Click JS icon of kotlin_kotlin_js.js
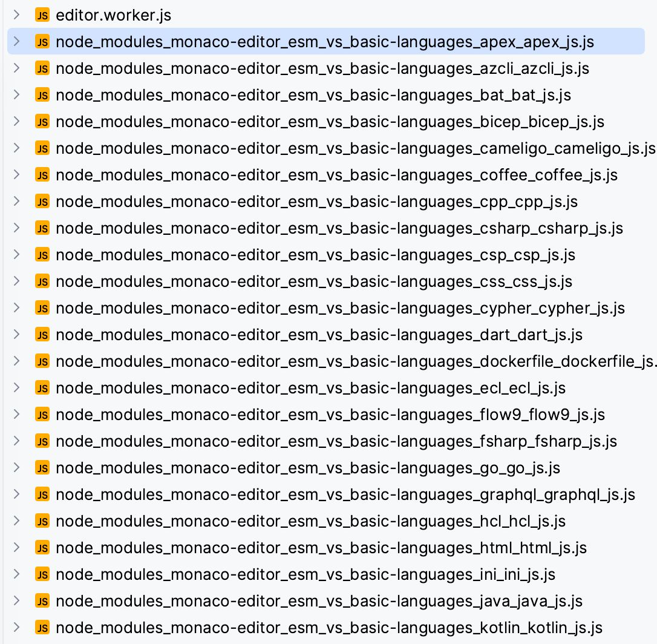Viewport: 657px width, 644px height. (42, 627)
